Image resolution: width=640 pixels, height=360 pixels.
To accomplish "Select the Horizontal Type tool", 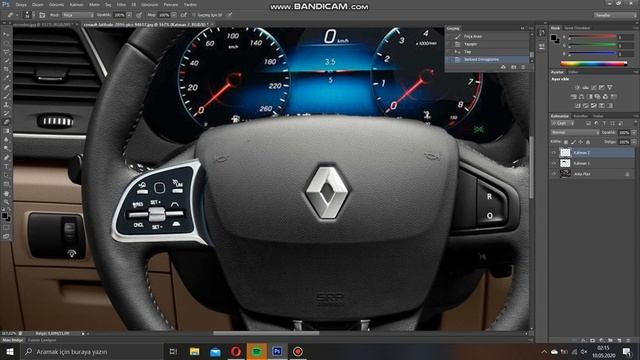I will [6, 166].
